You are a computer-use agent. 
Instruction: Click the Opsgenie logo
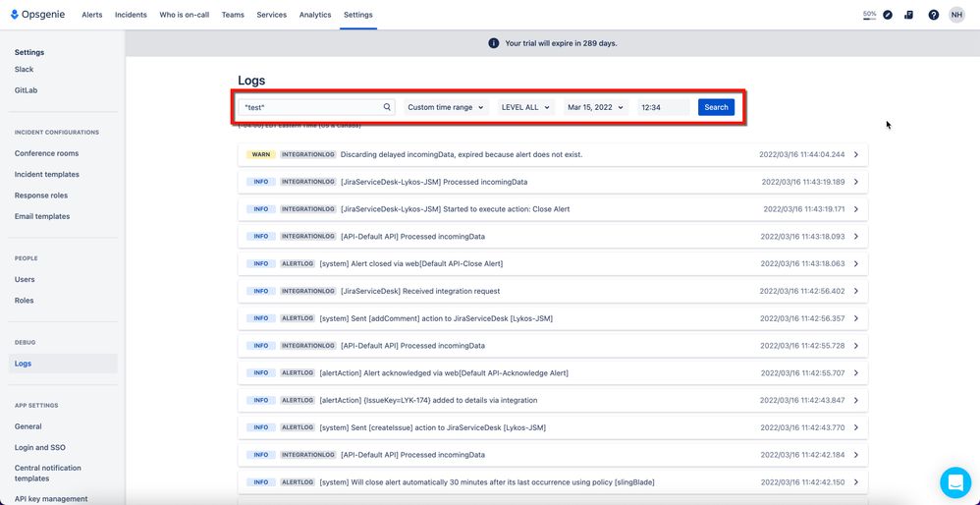(37, 15)
